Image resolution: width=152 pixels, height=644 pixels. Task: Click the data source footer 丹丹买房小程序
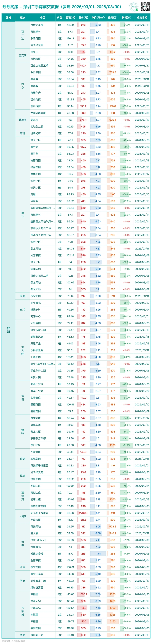14,641
